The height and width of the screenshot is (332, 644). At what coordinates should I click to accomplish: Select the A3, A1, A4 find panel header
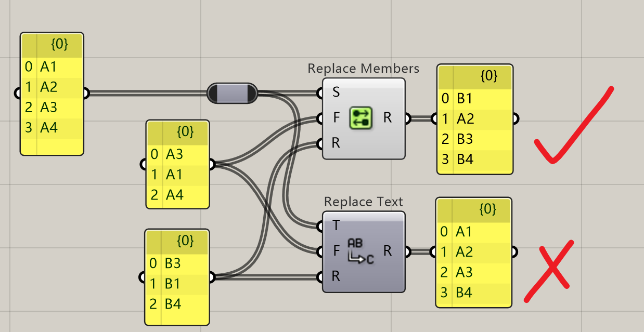[x=178, y=132]
